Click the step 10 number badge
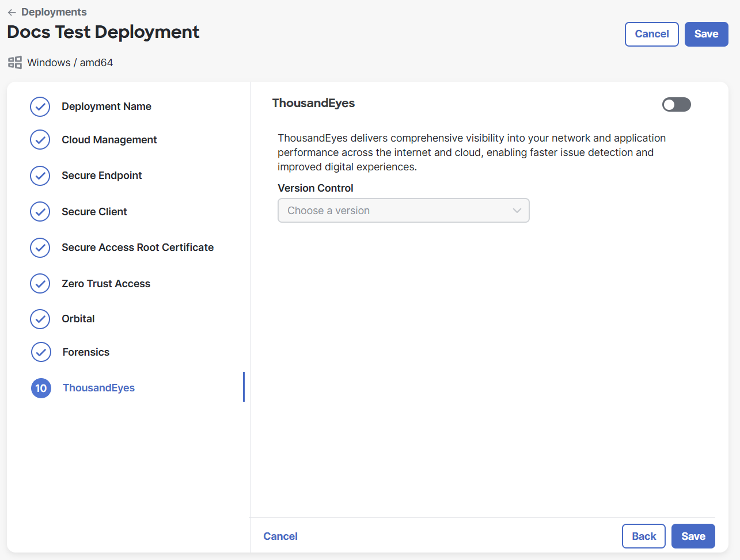 pos(41,388)
